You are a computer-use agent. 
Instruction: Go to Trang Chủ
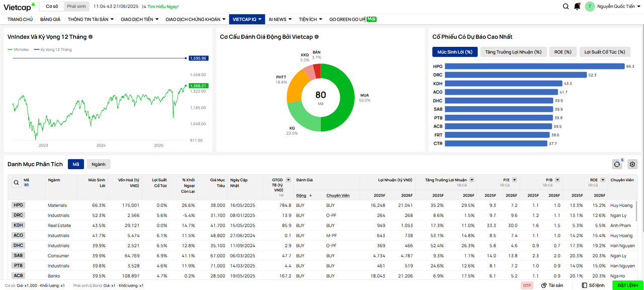click(20, 19)
